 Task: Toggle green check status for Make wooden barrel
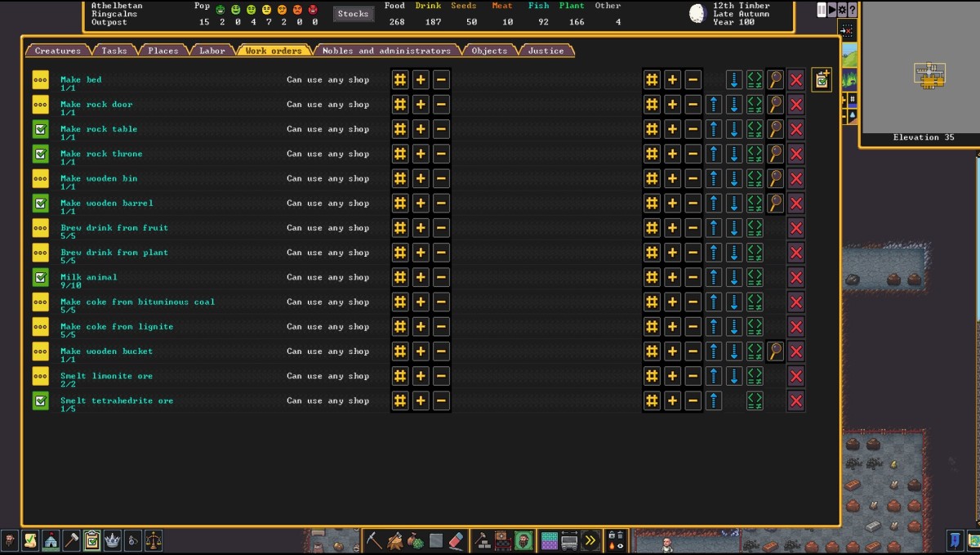(41, 203)
